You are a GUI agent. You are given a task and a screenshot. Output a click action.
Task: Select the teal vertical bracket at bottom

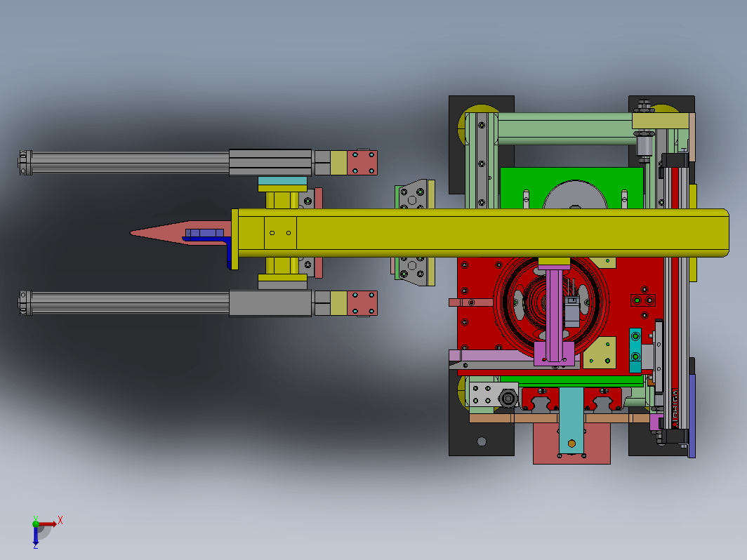click(x=571, y=420)
